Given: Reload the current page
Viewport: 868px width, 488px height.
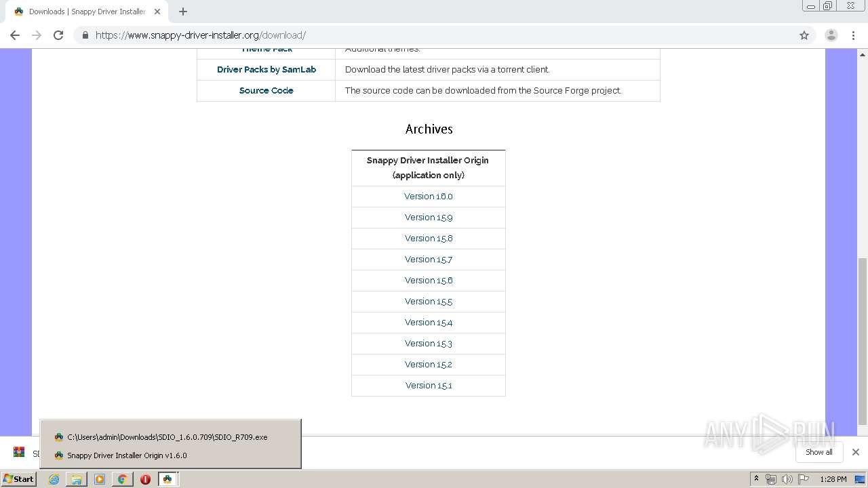Looking at the screenshot, I should (58, 35).
